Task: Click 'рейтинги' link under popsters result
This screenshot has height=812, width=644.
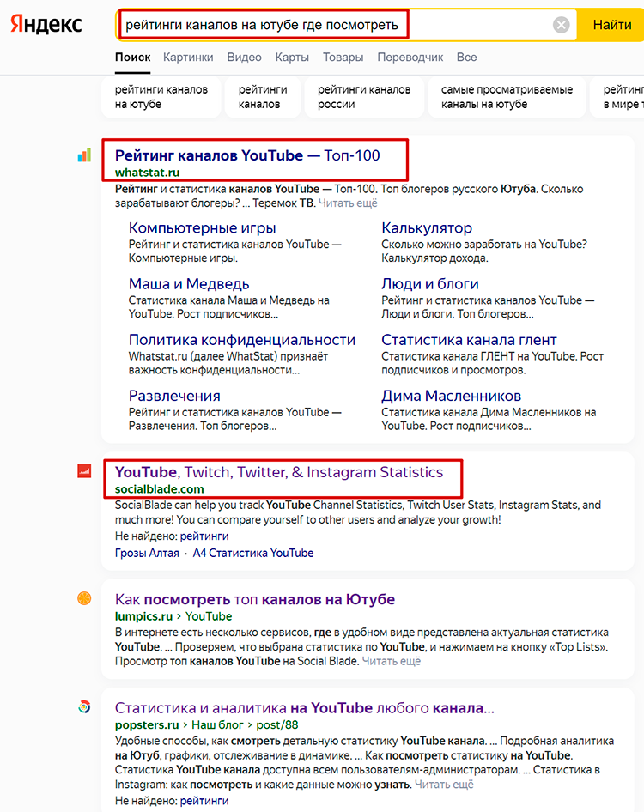Action: coord(204,801)
